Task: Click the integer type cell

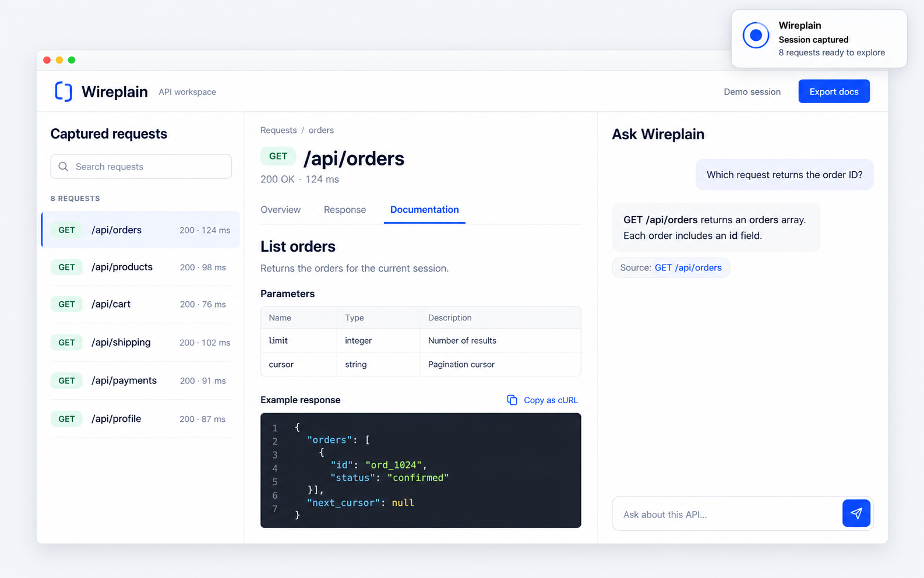Action: point(378,340)
